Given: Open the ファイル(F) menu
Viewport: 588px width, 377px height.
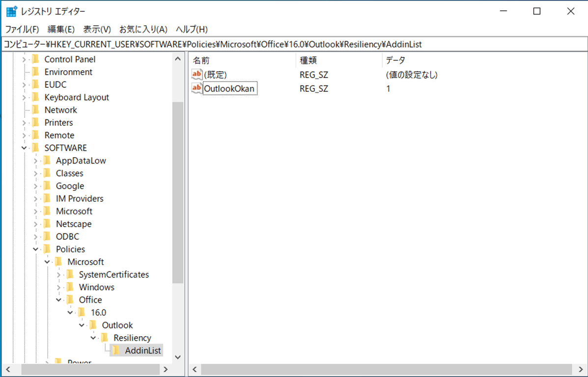Looking at the screenshot, I should coord(22,29).
